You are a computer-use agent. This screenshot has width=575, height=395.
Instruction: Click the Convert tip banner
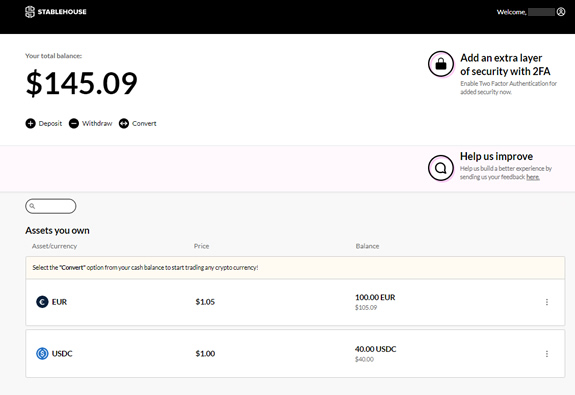[295, 268]
